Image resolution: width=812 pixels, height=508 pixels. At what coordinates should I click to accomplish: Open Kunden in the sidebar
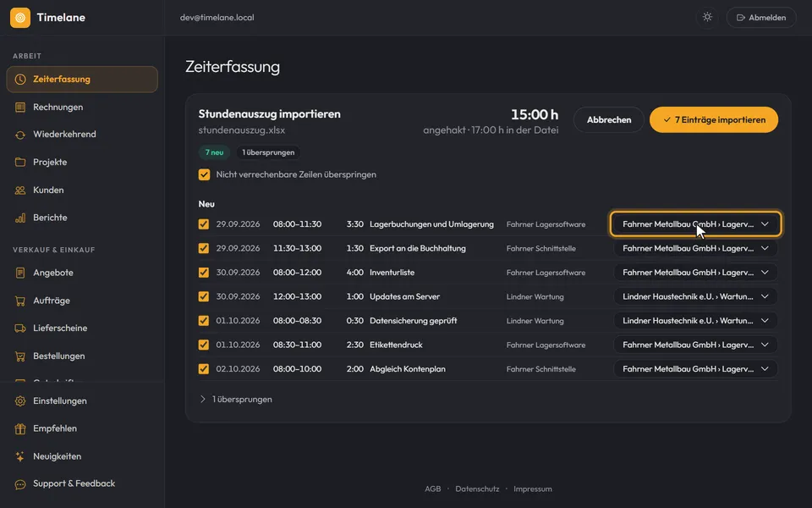(82, 190)
